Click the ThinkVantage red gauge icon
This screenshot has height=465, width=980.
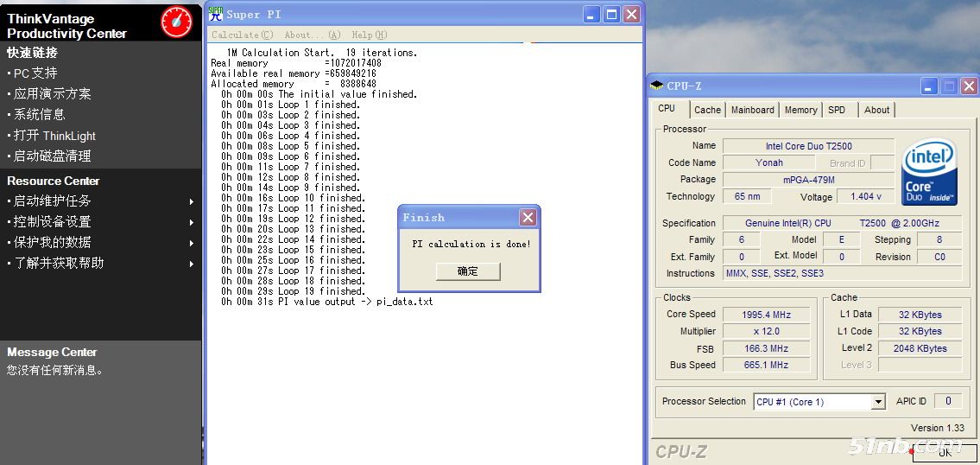(176, 21)
